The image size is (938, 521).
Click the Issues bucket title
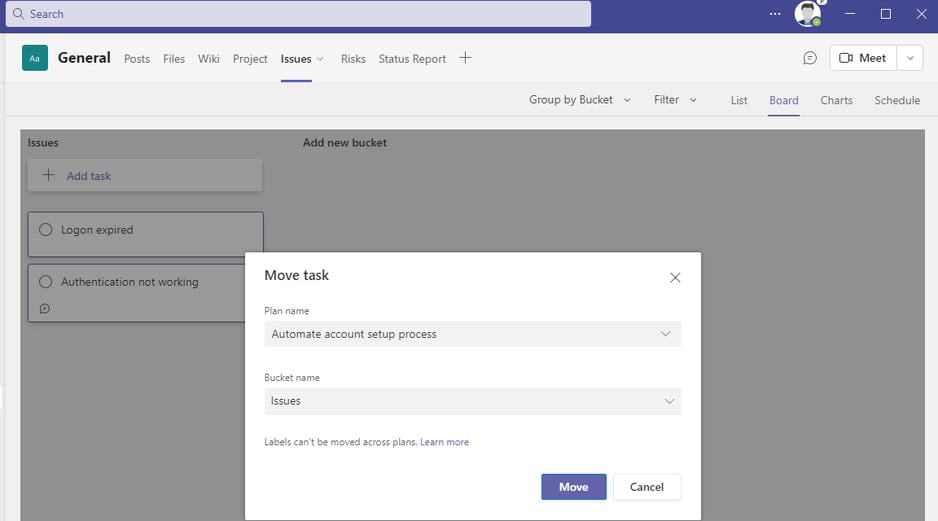point(43,143)
